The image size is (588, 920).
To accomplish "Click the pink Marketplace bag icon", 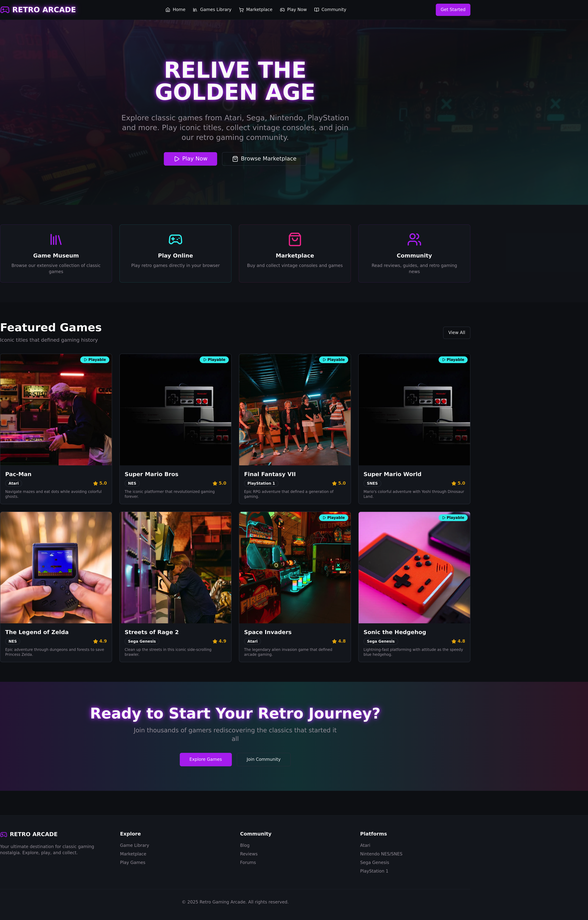I will click(x=295, y=240).
